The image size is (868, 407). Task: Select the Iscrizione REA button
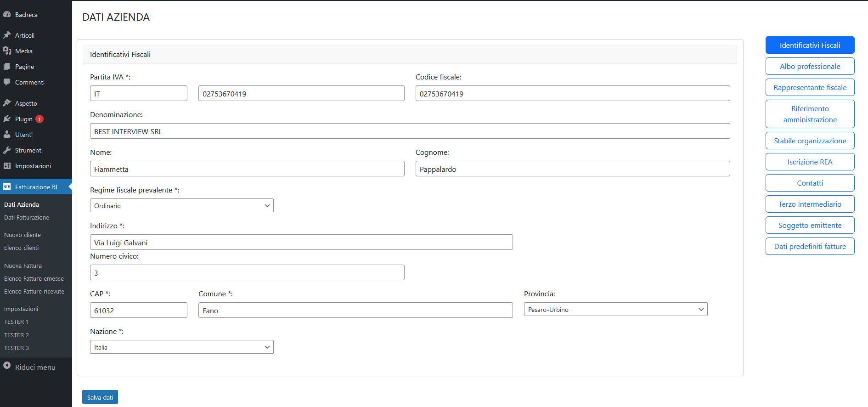[x=810, y=162]
